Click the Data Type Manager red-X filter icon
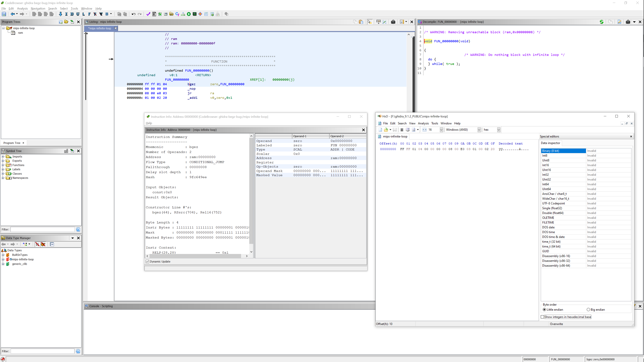This screenshot has height=362, width=644. 37,244
